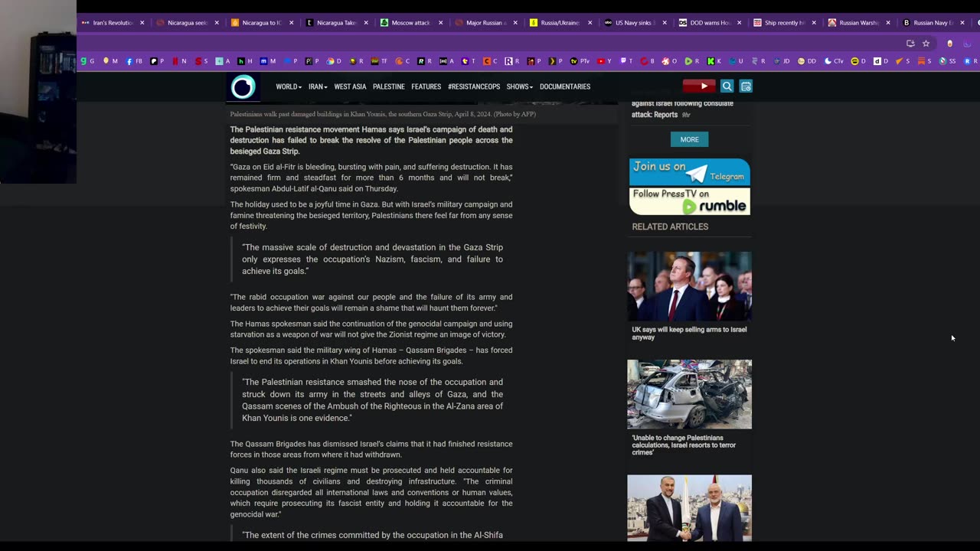The image size is (980, 551).
Task: Click the Join us on Telegram banner
Action: coord(690,172)
